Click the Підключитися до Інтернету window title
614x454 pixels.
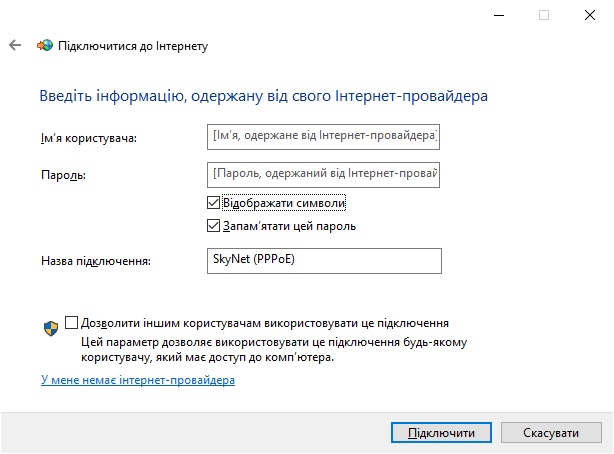coord(133,46)
